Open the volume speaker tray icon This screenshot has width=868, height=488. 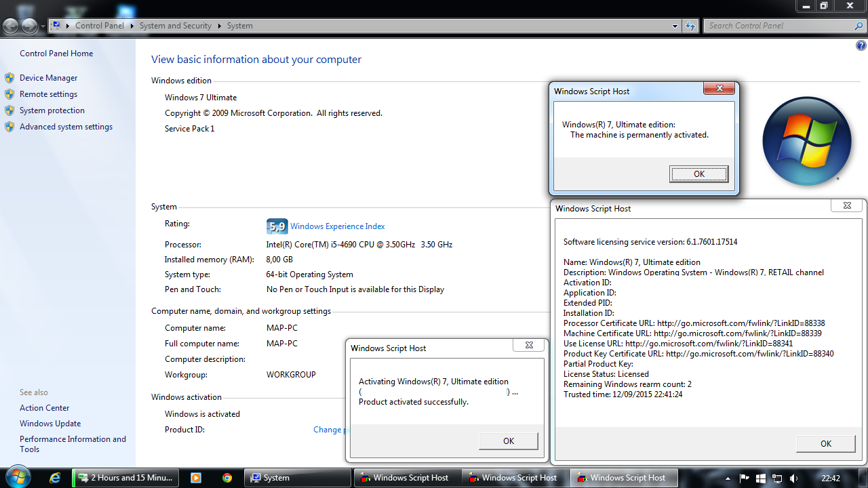tap(793, 478)
